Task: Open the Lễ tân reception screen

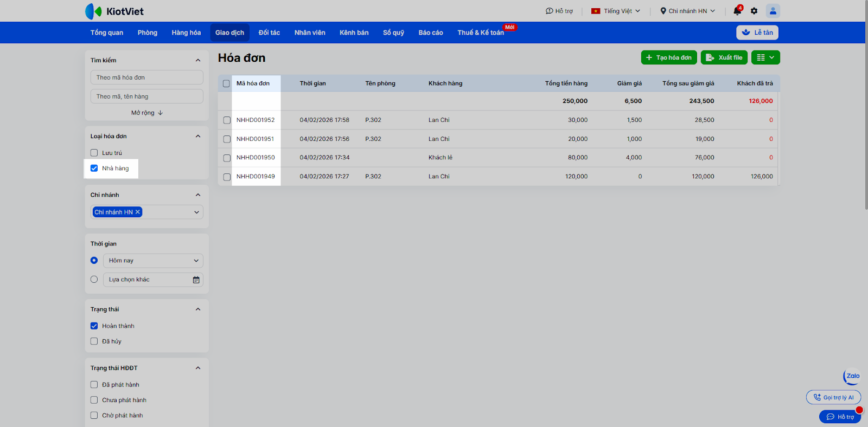Action: pos(757,33)
